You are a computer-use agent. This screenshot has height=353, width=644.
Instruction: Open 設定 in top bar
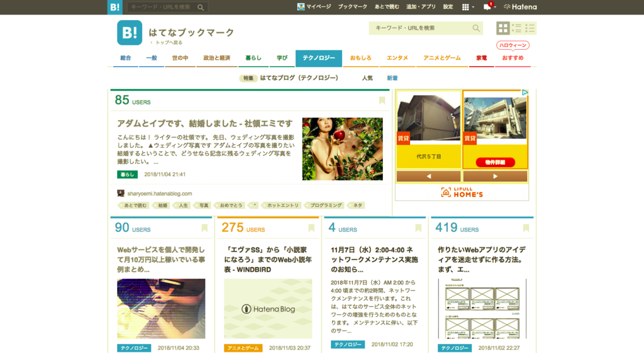[x=448, y=7]
